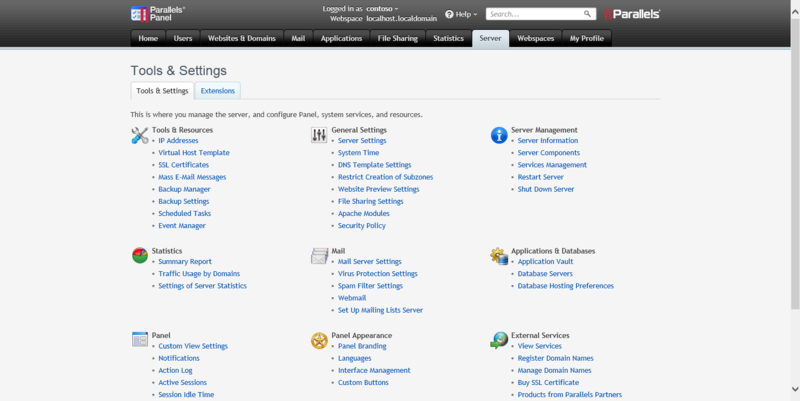Click the Applications & Databases gear icon
This screenshot has width=800, height=401.
pos(499,256)
